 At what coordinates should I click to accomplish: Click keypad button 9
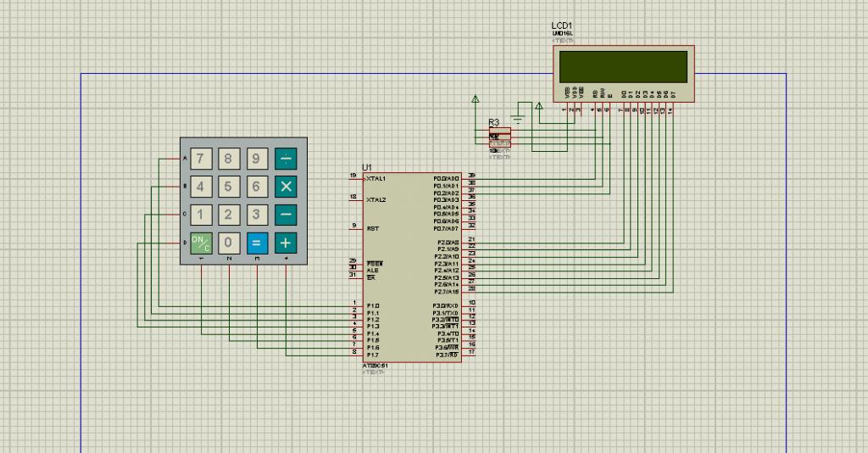(257, 159)
